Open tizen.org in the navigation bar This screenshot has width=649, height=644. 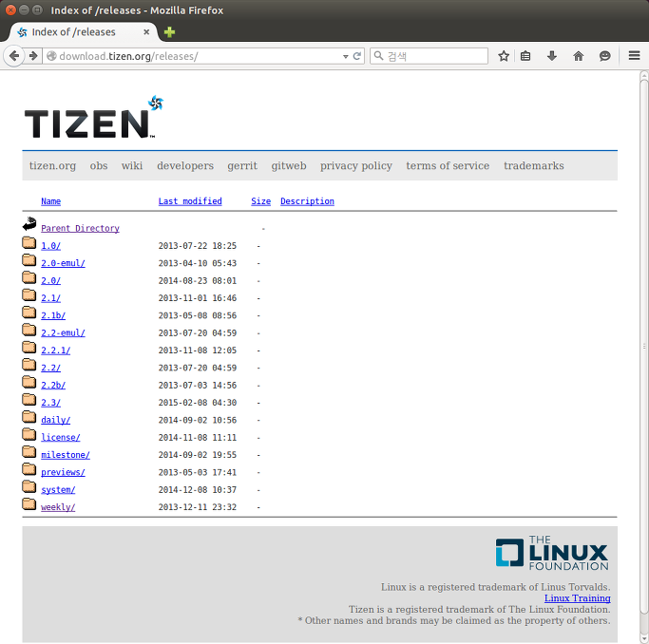tap(52, 165)
